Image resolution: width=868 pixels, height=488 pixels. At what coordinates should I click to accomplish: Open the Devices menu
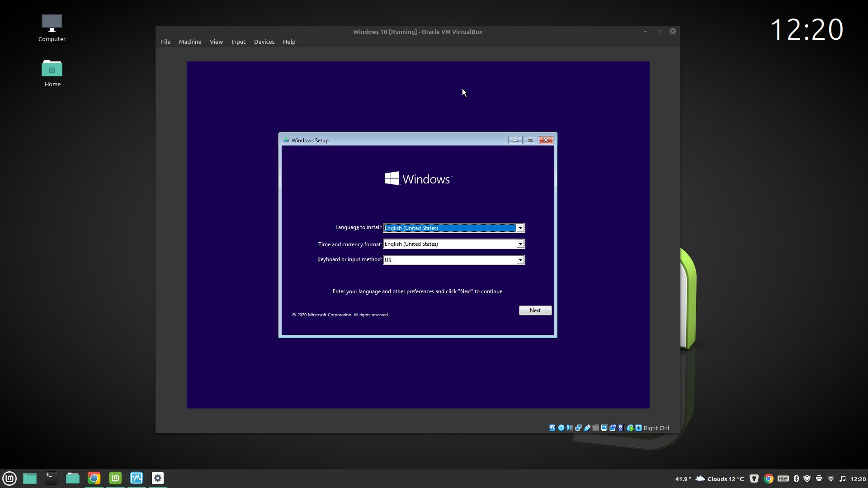264,42
